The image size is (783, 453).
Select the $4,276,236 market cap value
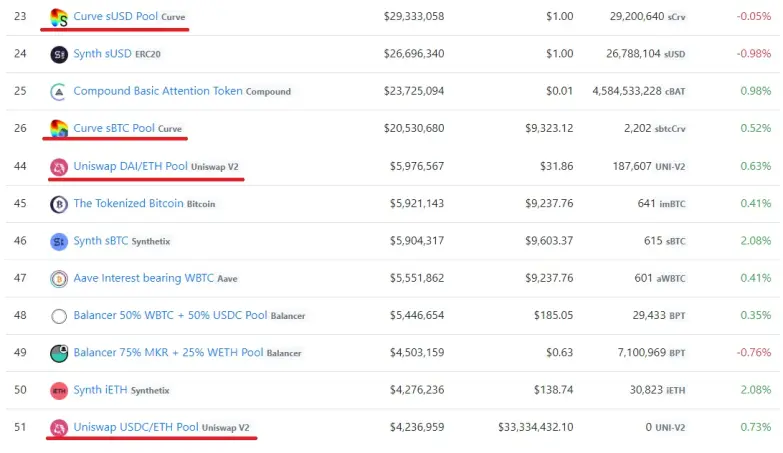click(417, 390)
